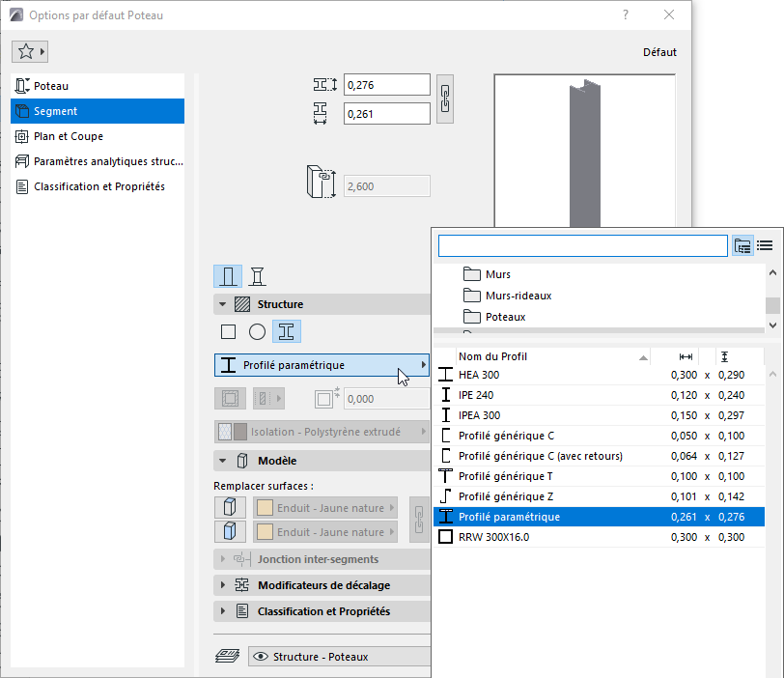
Task: Select the uniform column segment icon
Action: tap(228, 276)
